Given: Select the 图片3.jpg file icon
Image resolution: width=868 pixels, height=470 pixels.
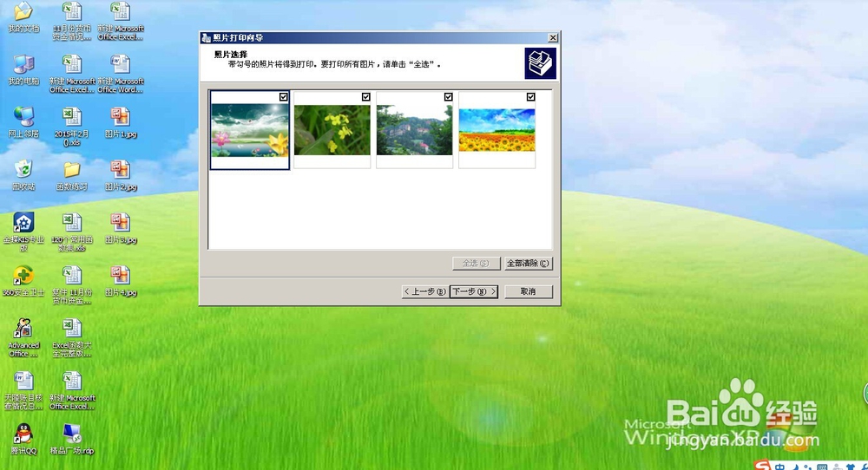Looking at the screenshot, I should (x=120, y=222).
